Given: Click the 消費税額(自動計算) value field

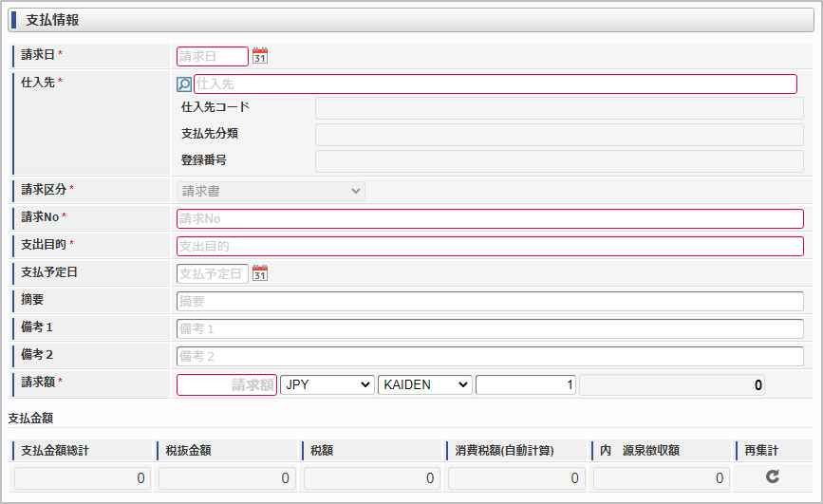Looking at the screenshot, I should click(x=516, y=478).
